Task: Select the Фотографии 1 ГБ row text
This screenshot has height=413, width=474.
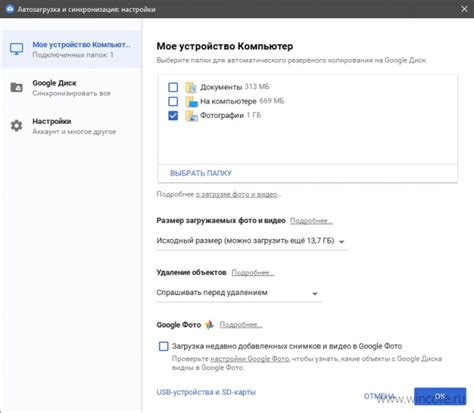Action: pos(230,115)
